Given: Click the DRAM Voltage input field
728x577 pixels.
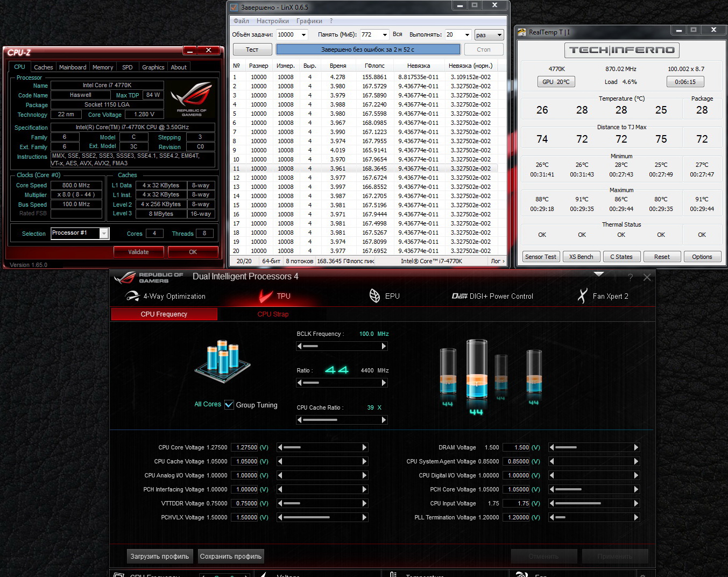Looking at the screenshot, I should 517,447.
